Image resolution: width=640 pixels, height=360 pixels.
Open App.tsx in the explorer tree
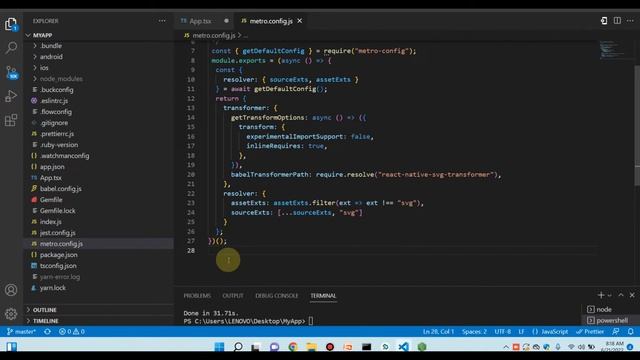click(x=51, y=178)
